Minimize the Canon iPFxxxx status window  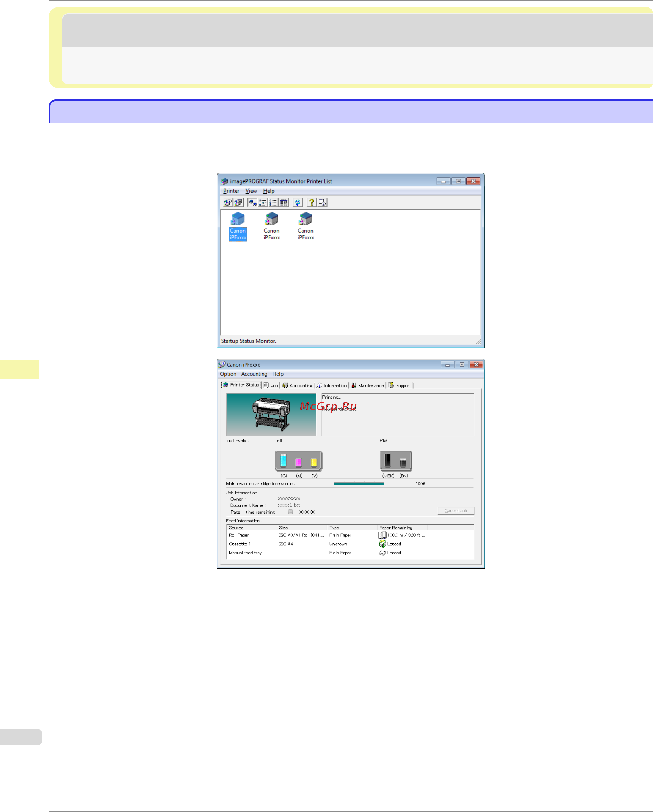(447, 365)
